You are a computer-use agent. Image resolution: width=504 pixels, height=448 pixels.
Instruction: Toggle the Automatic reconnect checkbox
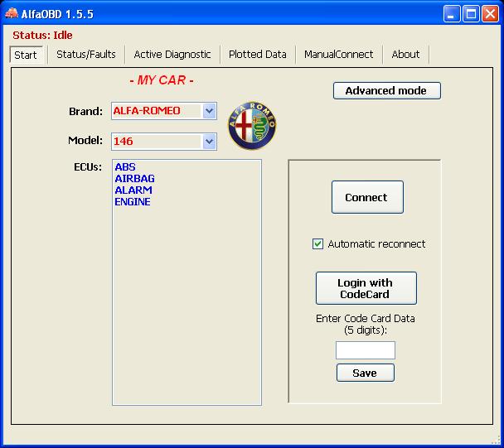[317, 243]
